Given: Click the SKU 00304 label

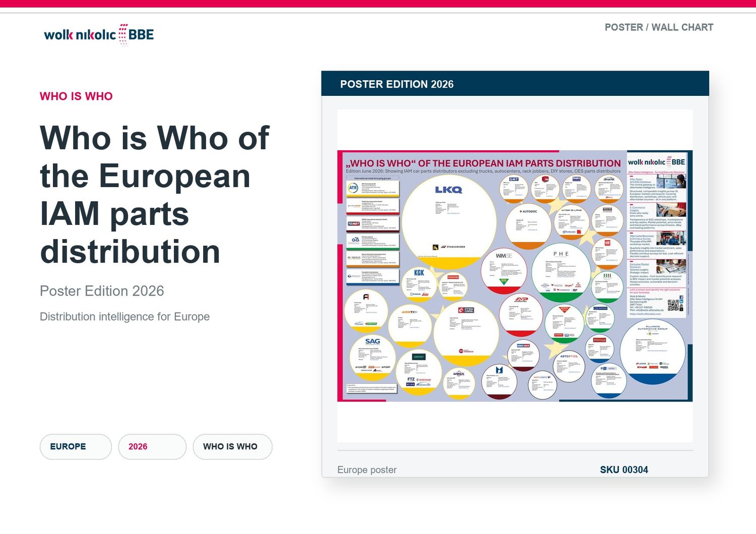Looking at the screenshot, I should click(624, 469).
